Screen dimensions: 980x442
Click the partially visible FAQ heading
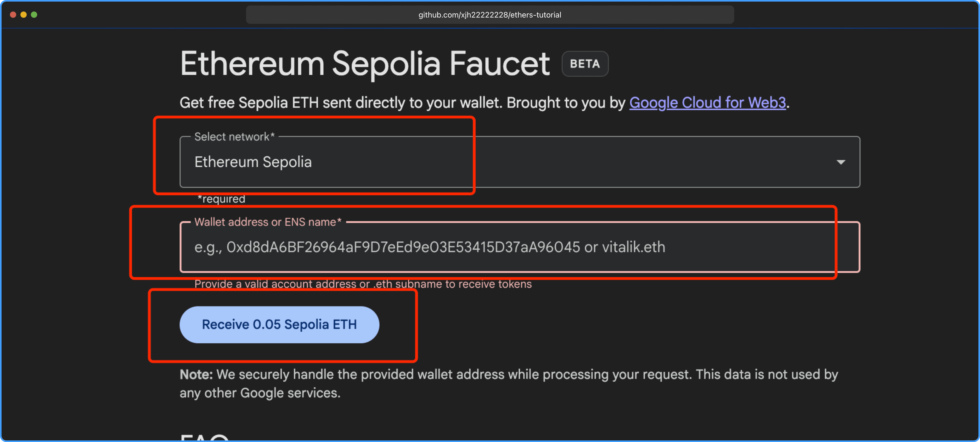point(205,437)
